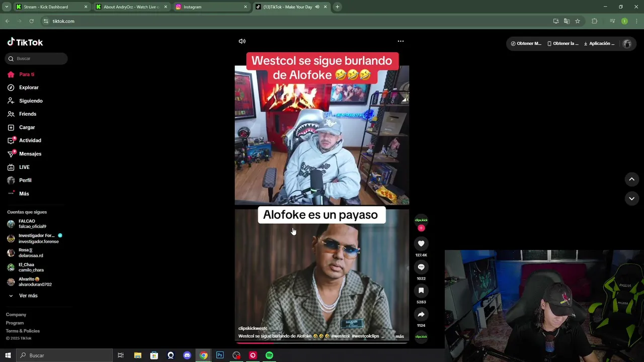
Task: Click the Obtener la... button
Action: [563, 44]
